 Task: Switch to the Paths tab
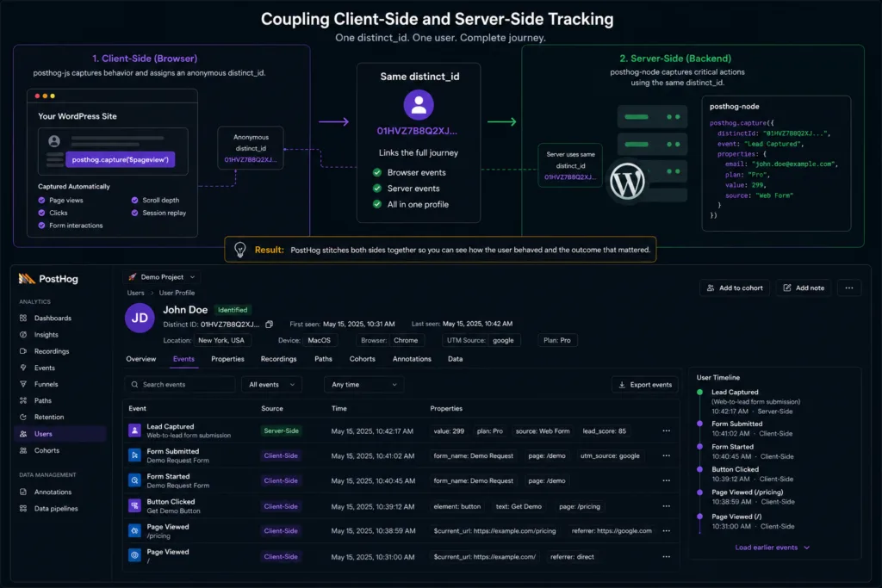[324, 359]
